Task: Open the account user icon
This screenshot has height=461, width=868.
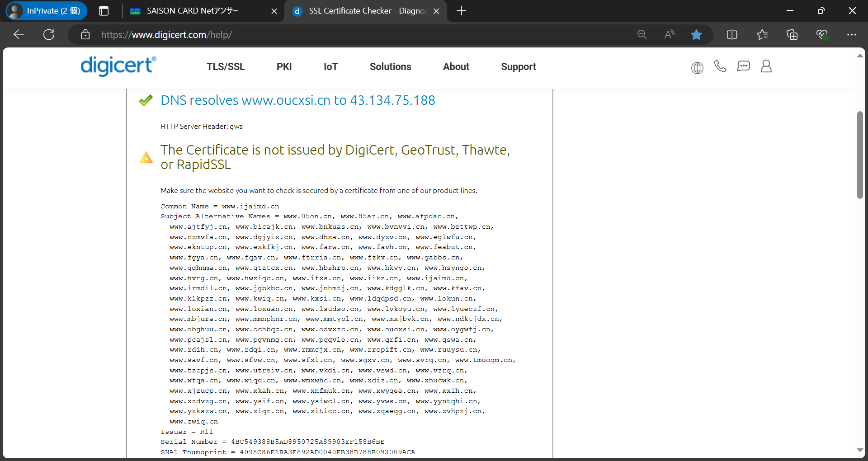Action: (766, 66)
